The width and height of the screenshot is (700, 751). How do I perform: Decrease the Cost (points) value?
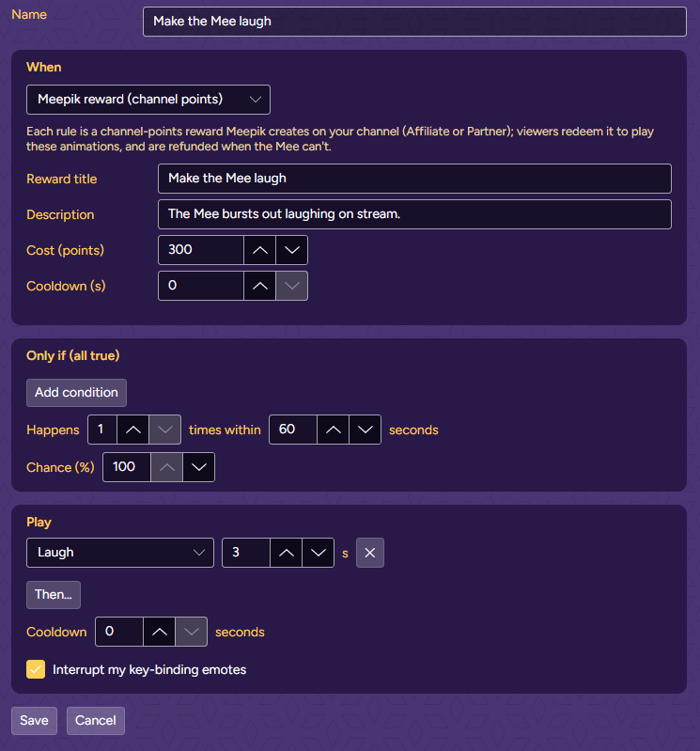click(x=291, y=250)
